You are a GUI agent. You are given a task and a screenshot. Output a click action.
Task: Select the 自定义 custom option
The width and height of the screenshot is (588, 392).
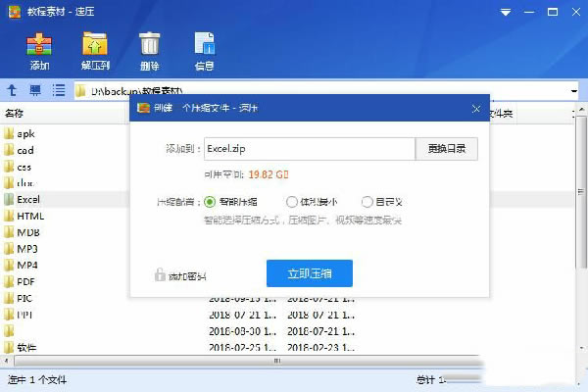(382, 202)
